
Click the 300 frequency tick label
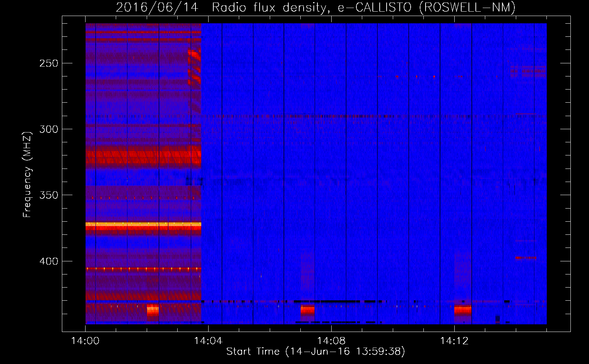tap(49, 129)
